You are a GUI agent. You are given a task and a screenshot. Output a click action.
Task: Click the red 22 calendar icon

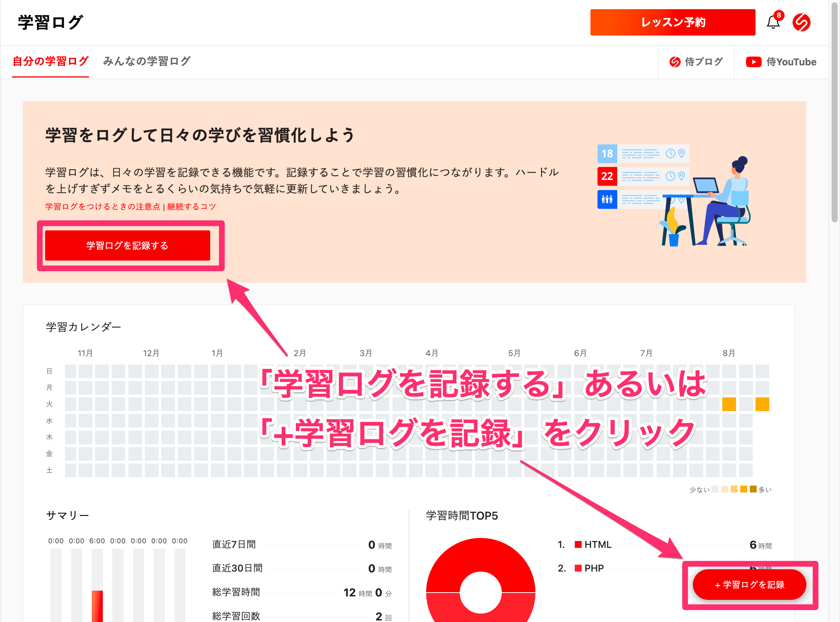(x=607, y=176)
